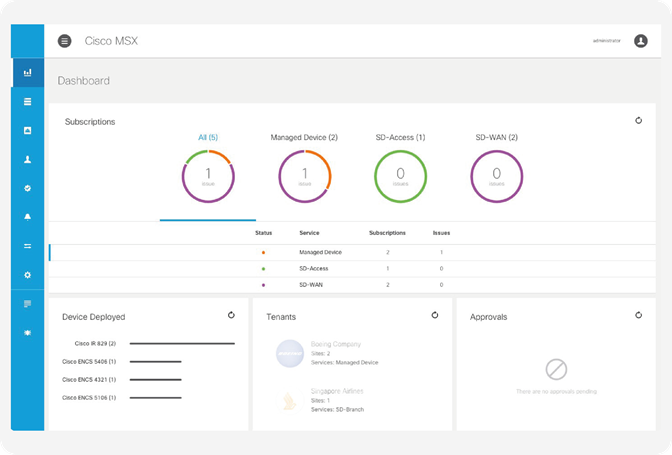Open the user profile avatar icon

pyautogui.click(x=641, y=41)
